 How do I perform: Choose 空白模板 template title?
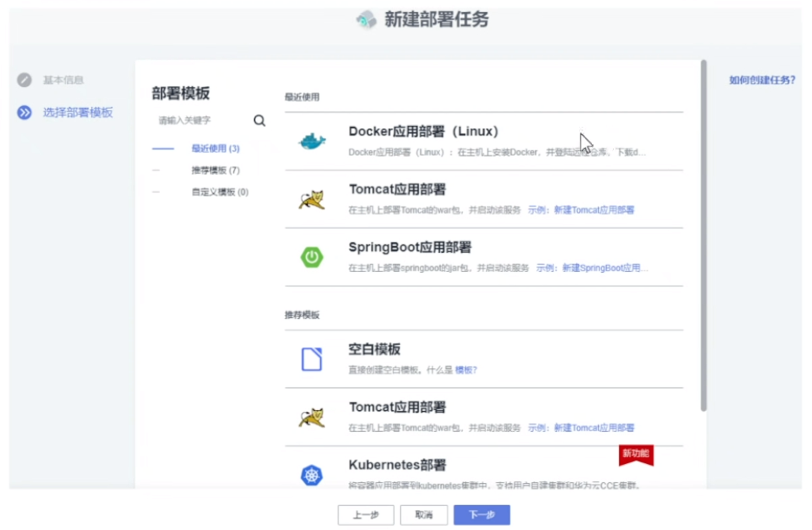pos(374,349)
